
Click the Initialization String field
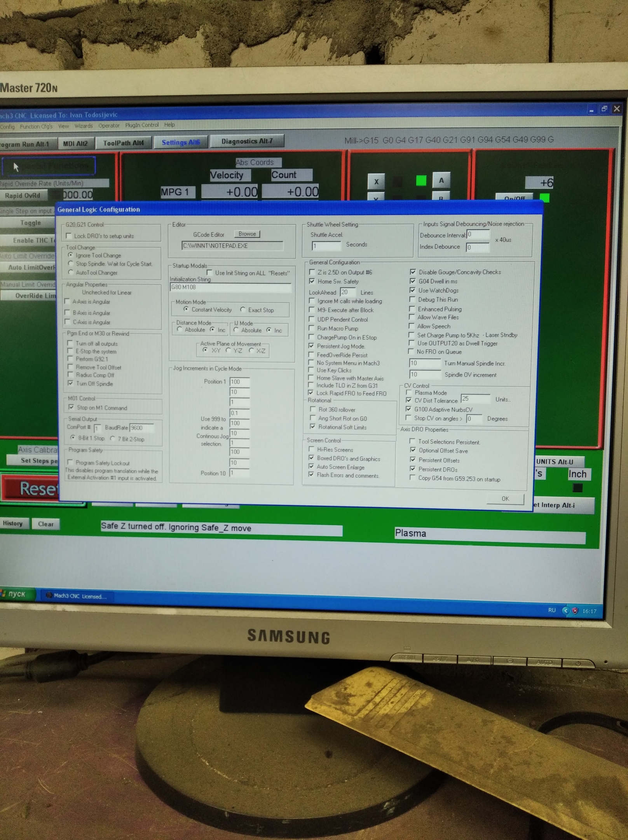[x=230, y=287]
